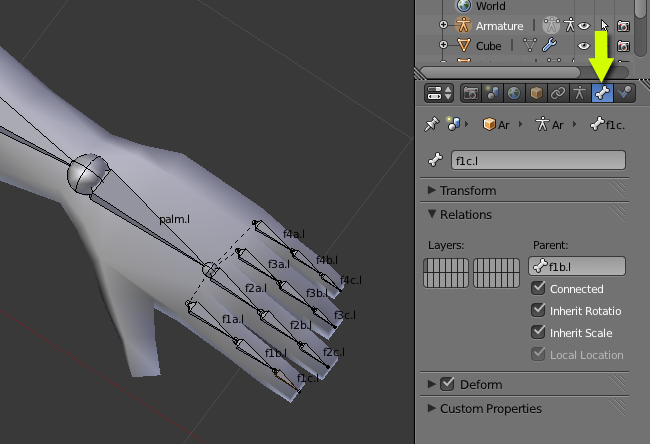Click the f4a.l bone label
This screenshot has height=444, width=650.
[x=293, y=234]
